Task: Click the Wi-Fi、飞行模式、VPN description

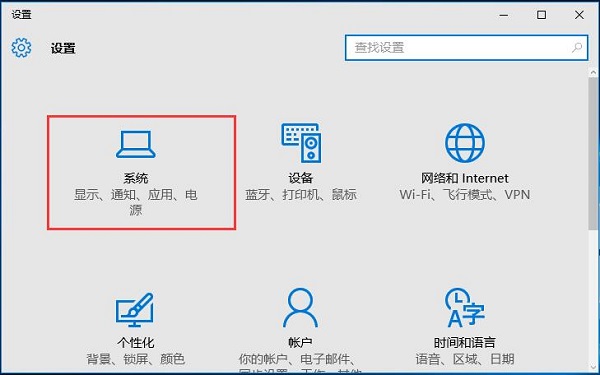Action: tap(465, 195)
